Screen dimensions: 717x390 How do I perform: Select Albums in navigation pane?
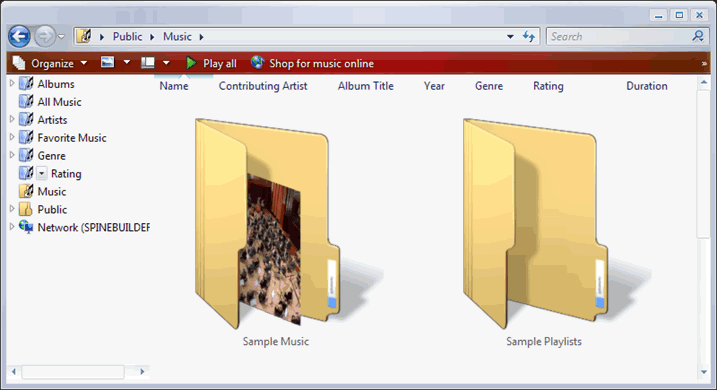click(56, 84)
